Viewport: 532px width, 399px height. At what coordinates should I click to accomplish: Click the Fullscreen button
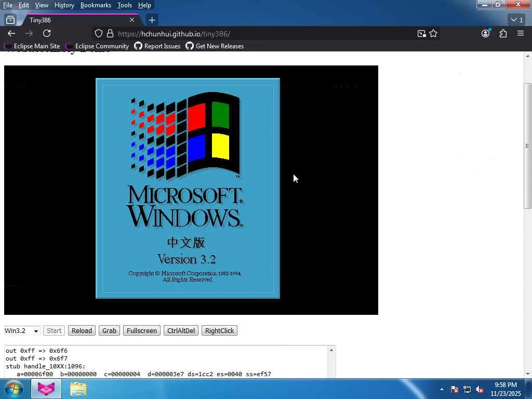(x=142, y=331)
